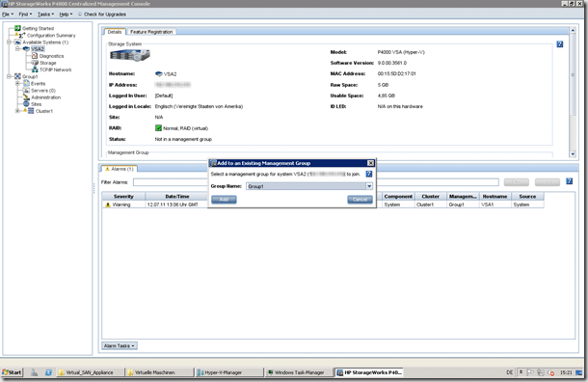The image size is (588, 382).
Task: Open the File menu
Action: (x=7, y=14)
